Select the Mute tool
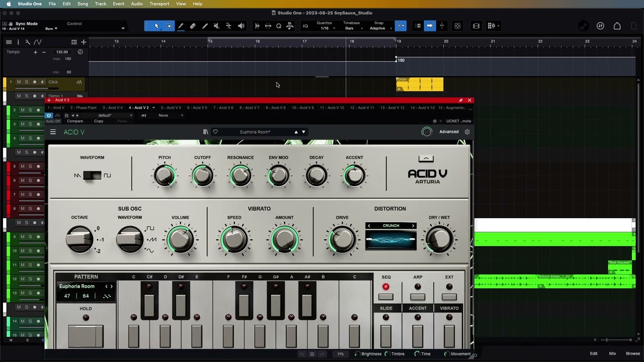The height and width of the screenshot is (362, 644). (216, 26)
